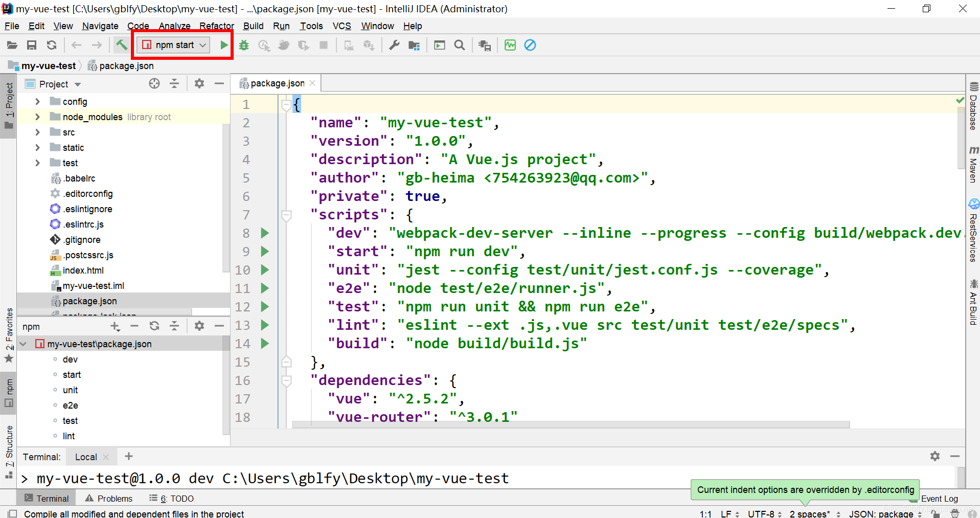The width and height of the screenshot is (980, 518).
Task: Run the "dev" script gutter arrow
Action: 265,233
